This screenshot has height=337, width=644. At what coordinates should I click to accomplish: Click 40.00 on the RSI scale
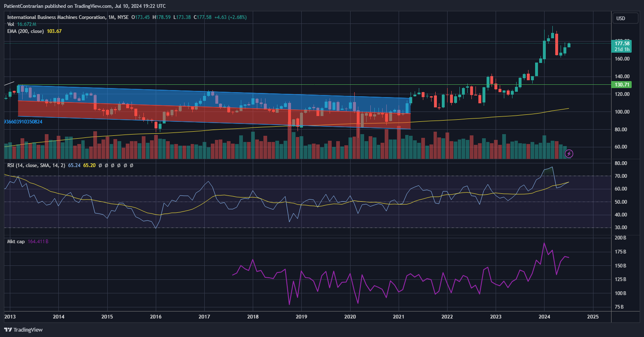pos(621,215)
